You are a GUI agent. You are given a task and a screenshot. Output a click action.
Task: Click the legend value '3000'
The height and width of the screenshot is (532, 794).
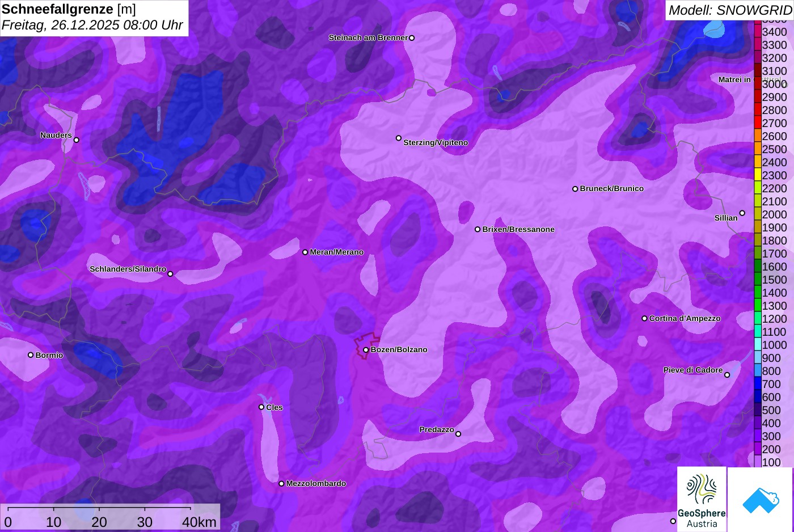click(x=774, y=84)
